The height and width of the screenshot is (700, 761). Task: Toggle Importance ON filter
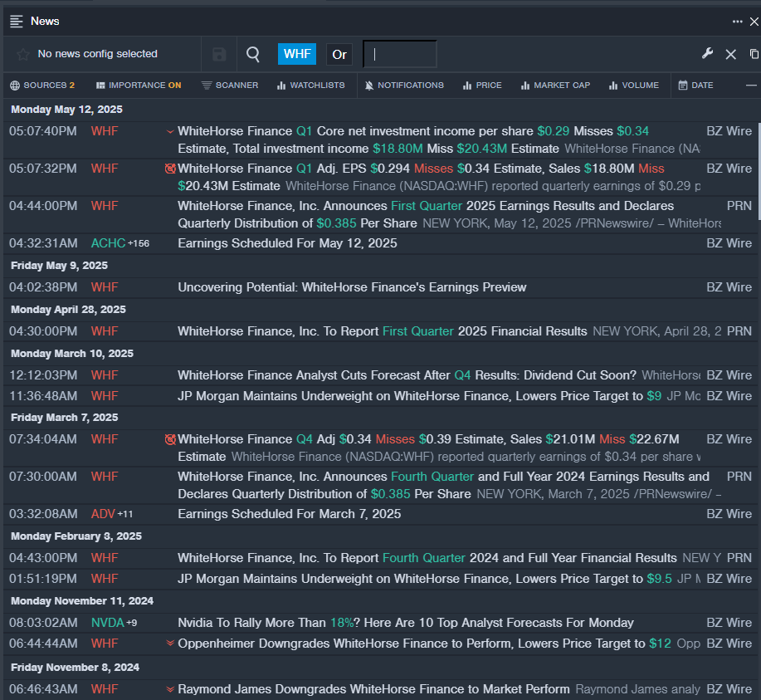pos(139,86)
